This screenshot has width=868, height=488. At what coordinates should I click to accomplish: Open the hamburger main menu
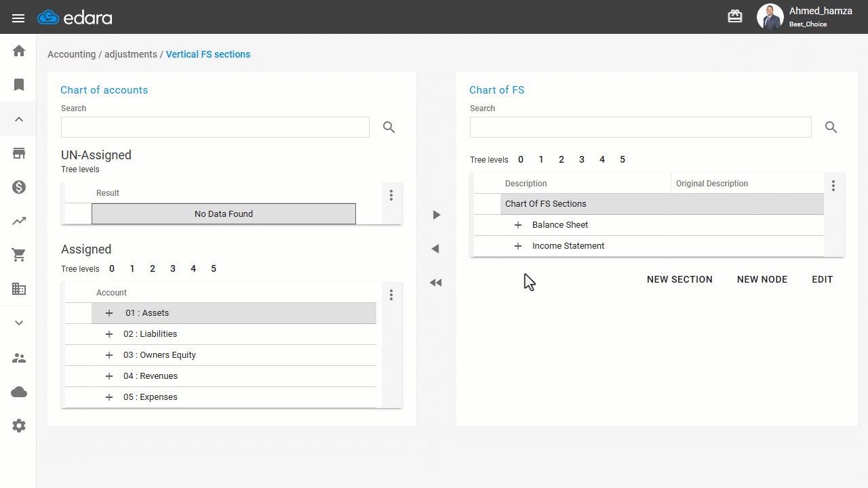click(18, 18)
